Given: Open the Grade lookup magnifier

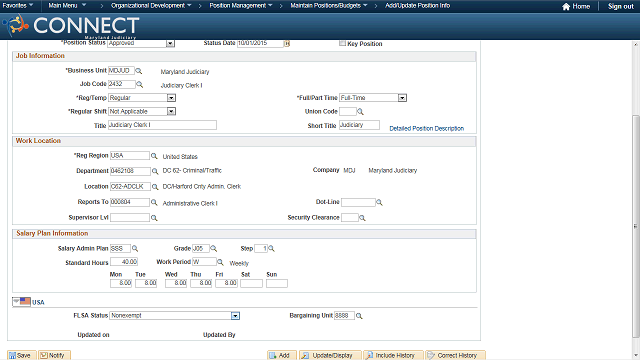Looking at the screenshot, I should 213,249.
